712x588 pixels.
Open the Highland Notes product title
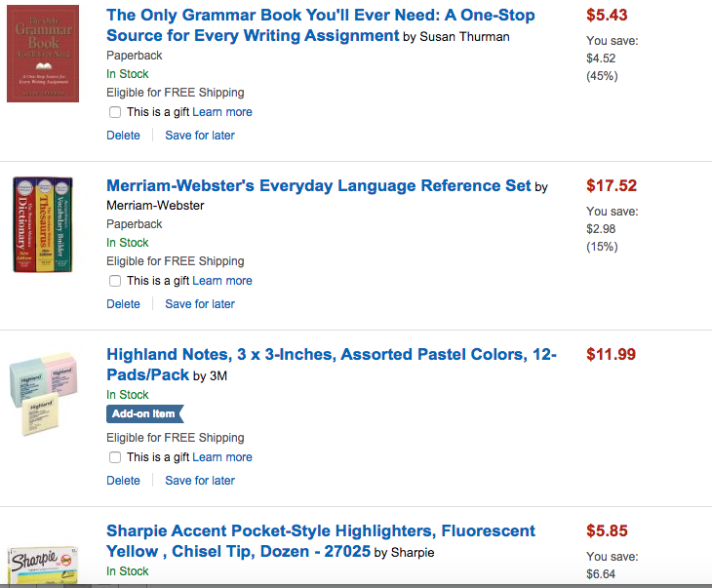tap(331, 355)
